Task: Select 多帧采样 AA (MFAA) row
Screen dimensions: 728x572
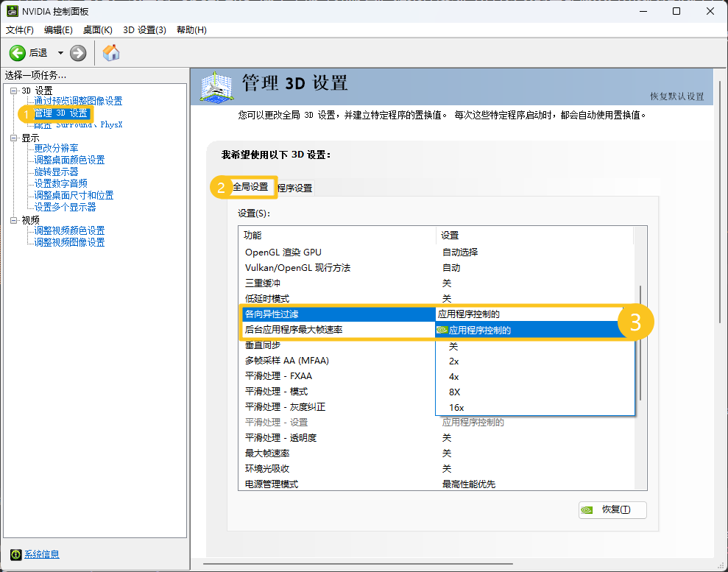Action: [337, 361]
